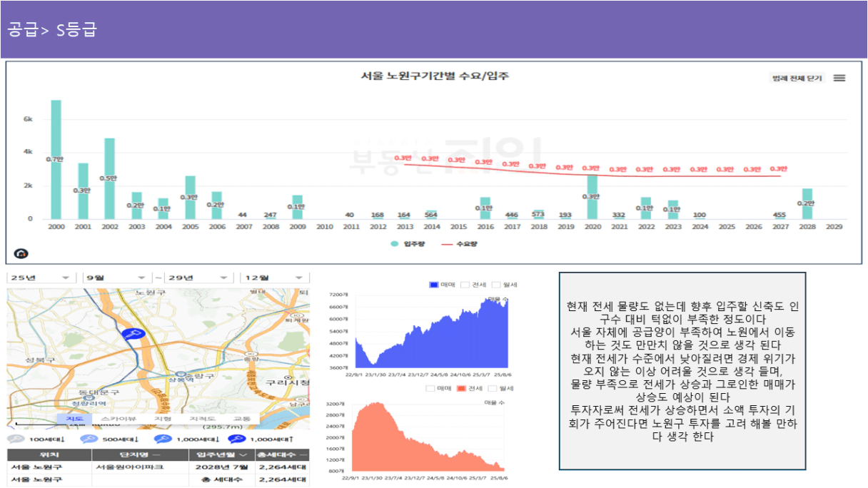The height and width of the screenshot is (488, 868).
Task: Click the blue key marker on the map
Action: 132,332
